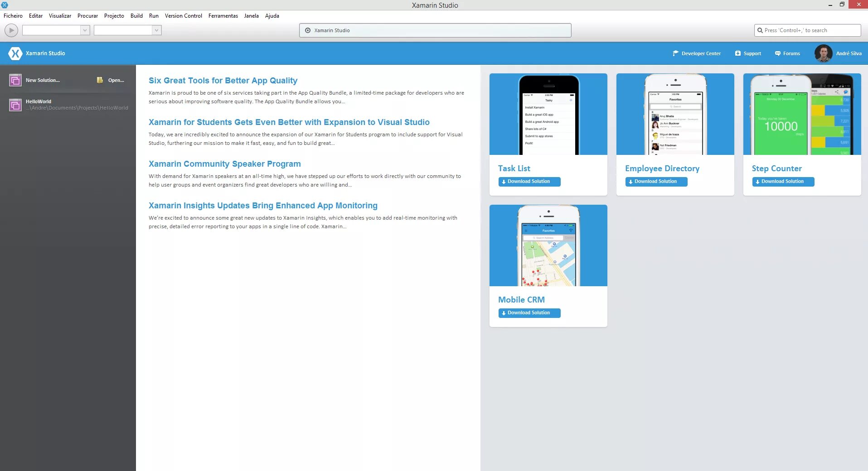
Task: Click the Step Counter phone thumbnail
Action: pos(802,114)
